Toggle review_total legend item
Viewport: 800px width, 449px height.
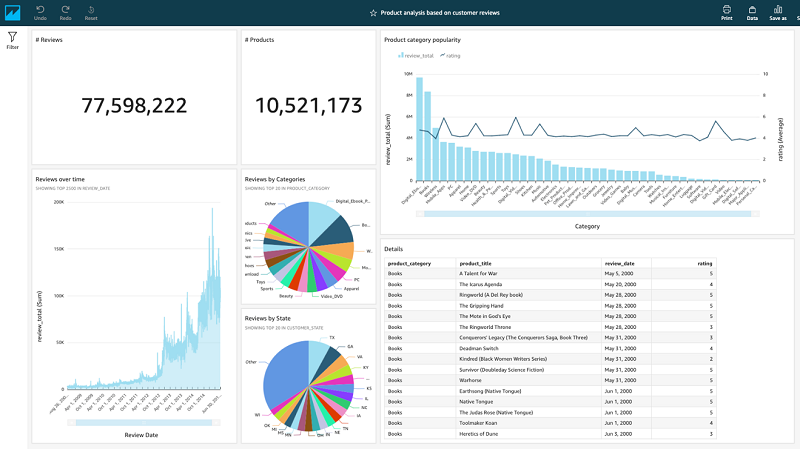click(x=416, y=56)
